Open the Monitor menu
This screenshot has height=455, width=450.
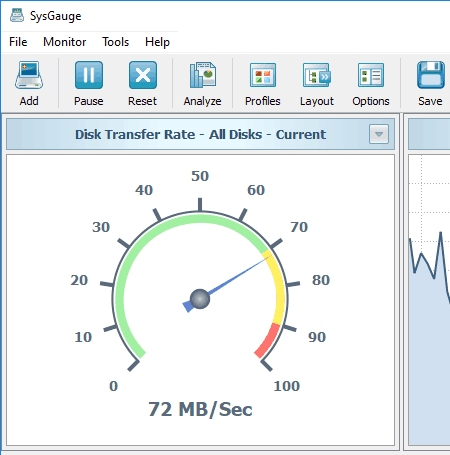[65, 42]
